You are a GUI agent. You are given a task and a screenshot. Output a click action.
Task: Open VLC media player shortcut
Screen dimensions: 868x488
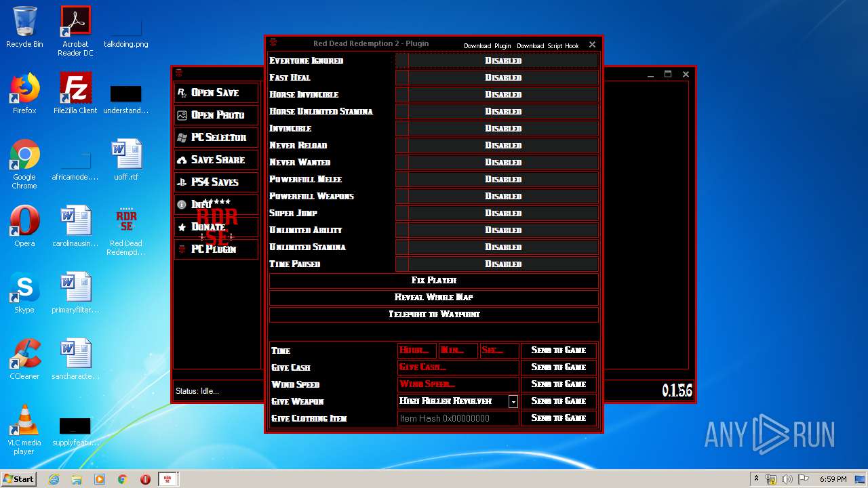coord(24,430)
